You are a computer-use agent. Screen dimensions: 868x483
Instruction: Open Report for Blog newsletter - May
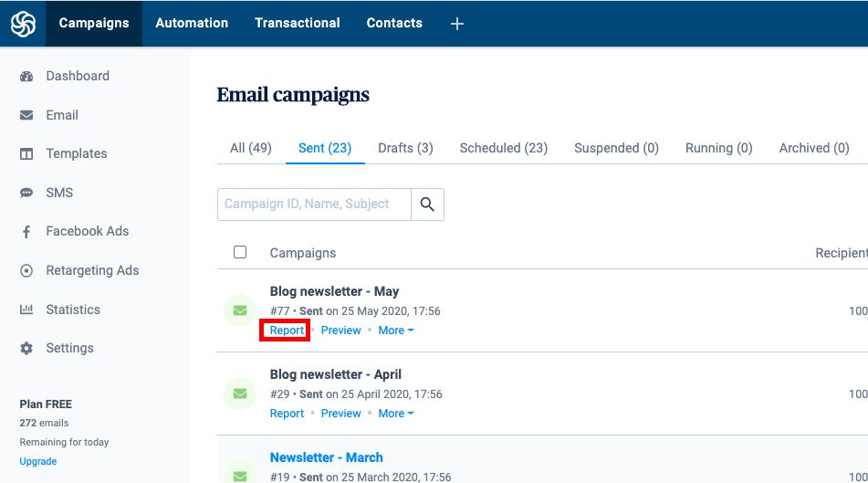287,331
